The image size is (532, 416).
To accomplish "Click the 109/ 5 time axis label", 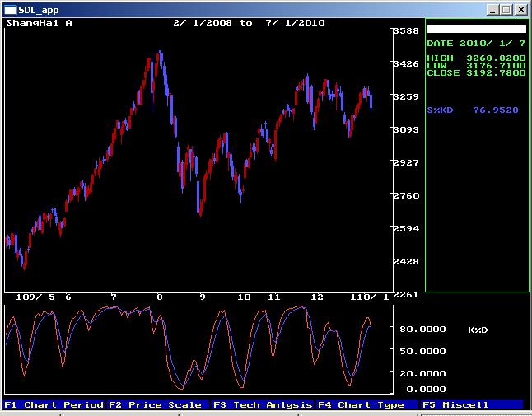I will pyautogui.click(x=35, y=297).
